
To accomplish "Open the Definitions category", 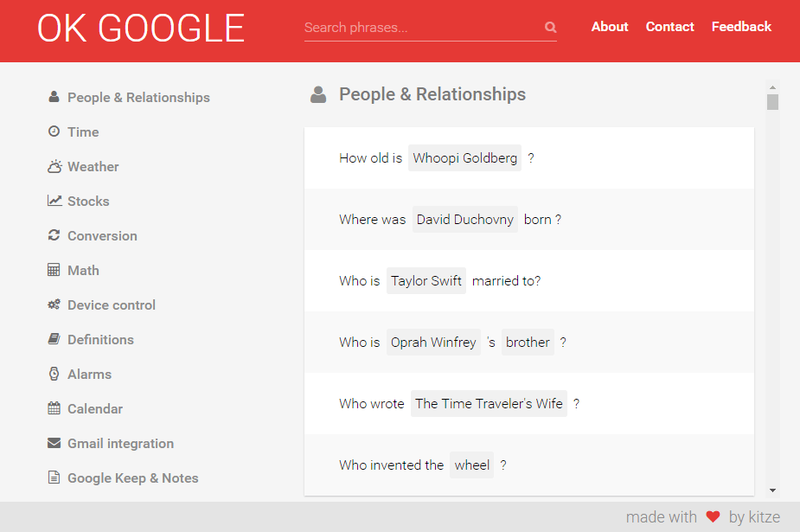I will (100, 339).
